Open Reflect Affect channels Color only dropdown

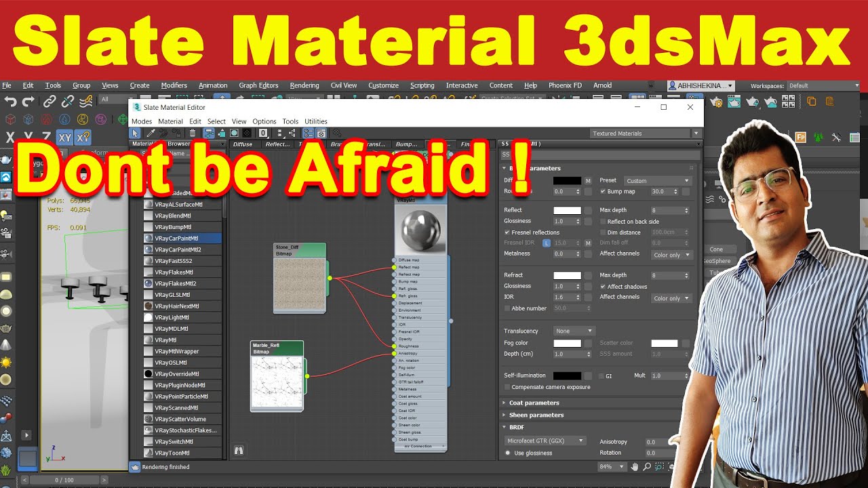point(671,255)
